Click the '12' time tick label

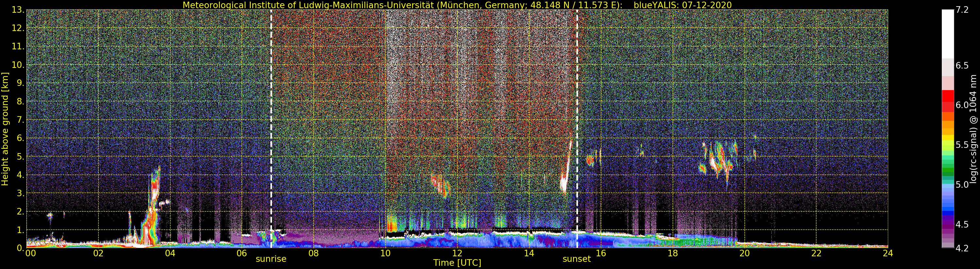pos(457,253)
